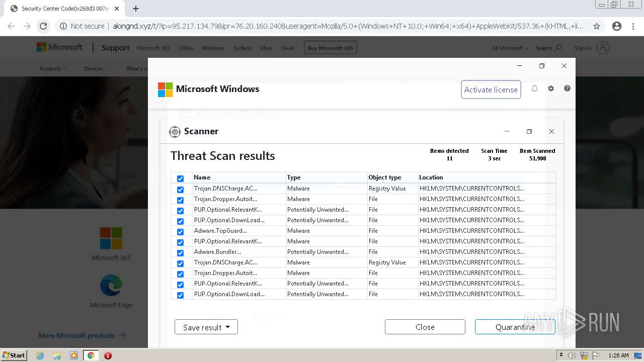Click the Scanner crosshair icon

pos(175,132)
